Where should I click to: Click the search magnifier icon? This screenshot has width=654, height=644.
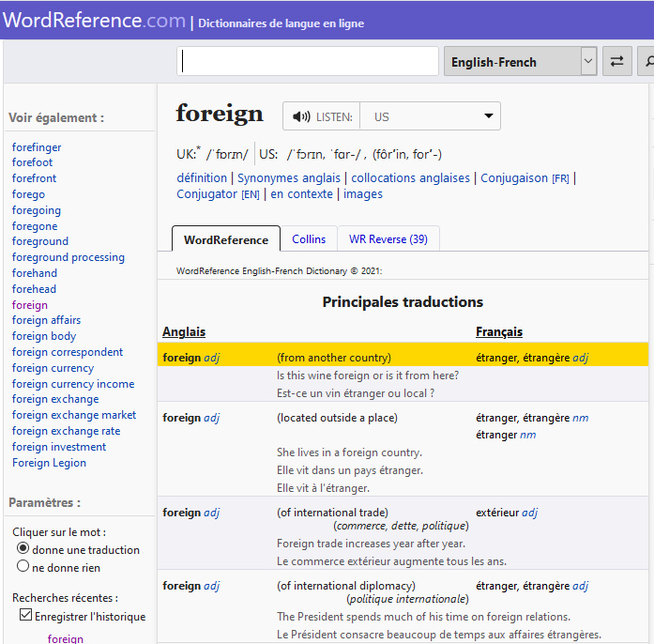click(646, 62)
